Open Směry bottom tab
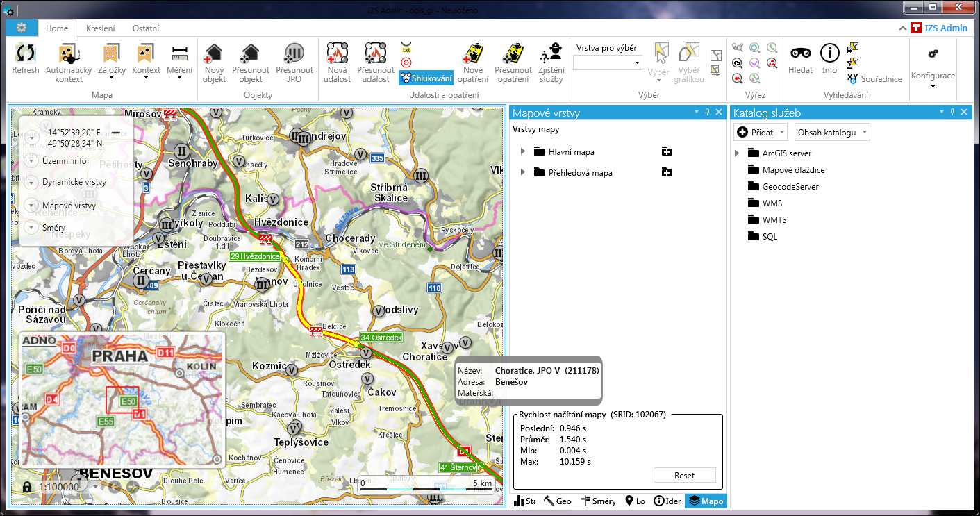Image resolution: width=980 pixels, height=516 pixels. (599, 501)
